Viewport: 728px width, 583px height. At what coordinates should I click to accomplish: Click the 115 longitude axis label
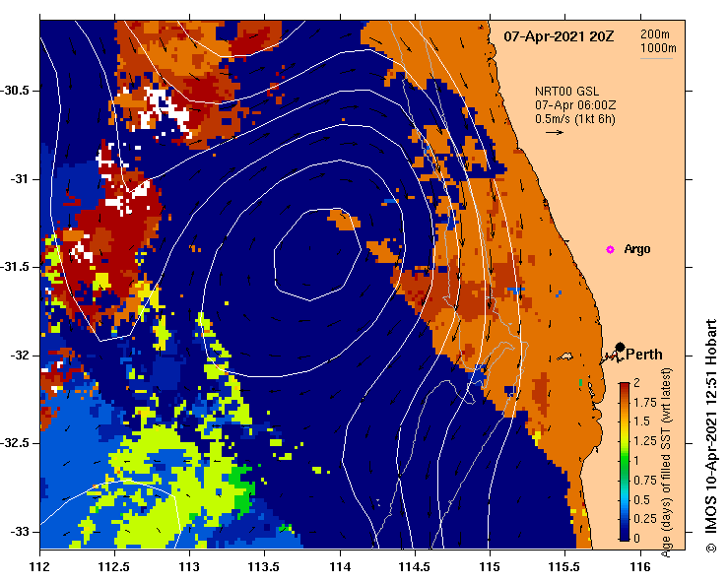tap(490, 567)
